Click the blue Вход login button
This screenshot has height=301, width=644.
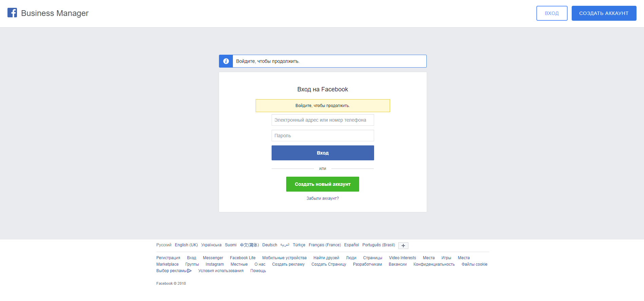[x=323, y=153]
